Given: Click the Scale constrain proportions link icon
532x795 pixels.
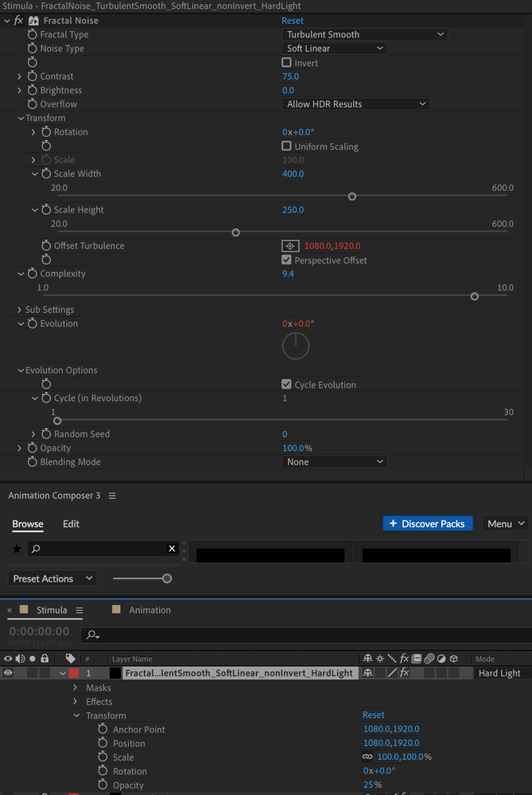Looking at the screenshot, I should point(367,757).
